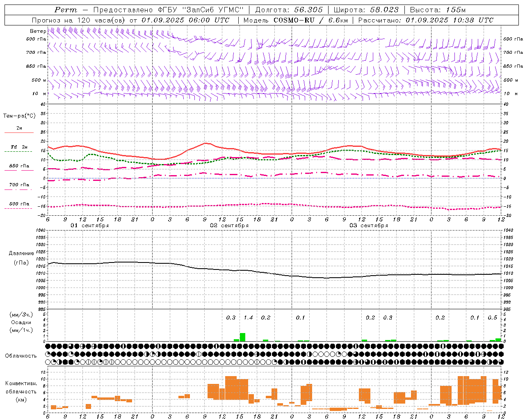Select the "03 сентября" date label
The width and height of the screenshot is (525, 420).
pos(369,226)
